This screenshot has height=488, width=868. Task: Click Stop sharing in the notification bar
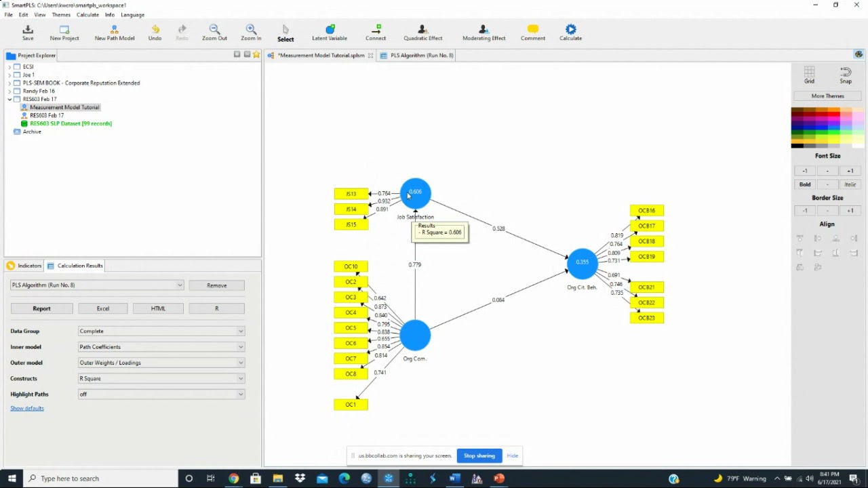[479, 455]
